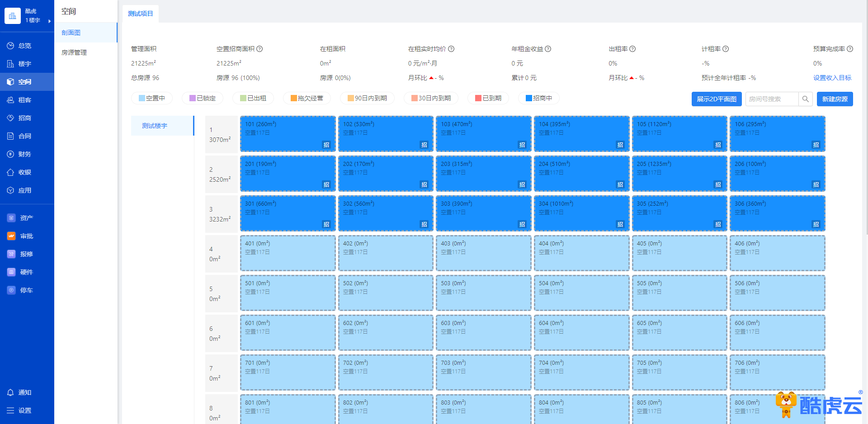This screenshot has height=424, width=868.
Task: Click help icon next to 年租金收益
Action: coord(548,49)
